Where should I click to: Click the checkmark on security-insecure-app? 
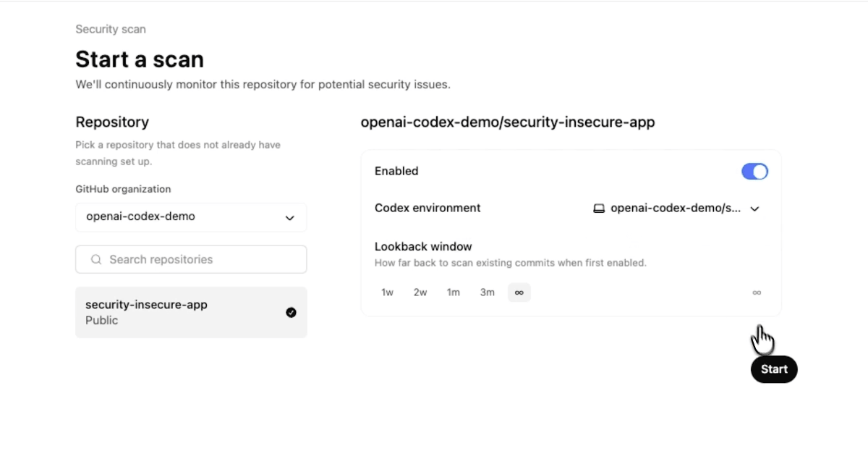click(291, 312)
